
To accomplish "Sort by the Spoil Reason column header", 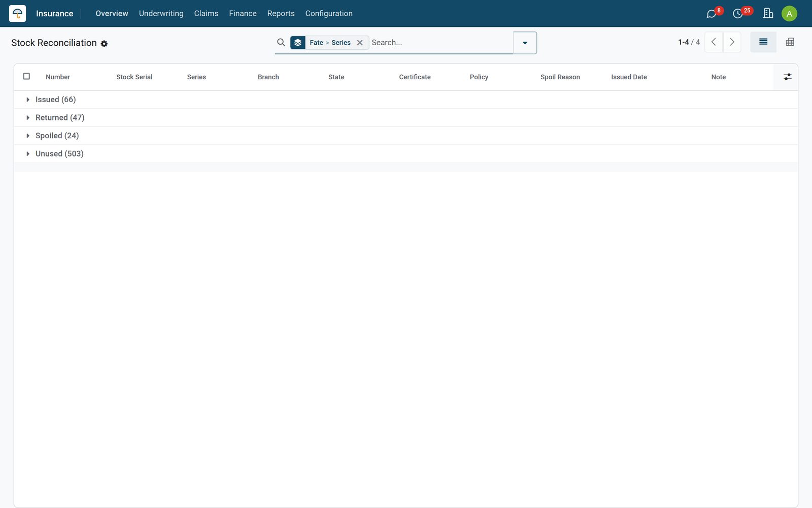I will coord(560,77).
